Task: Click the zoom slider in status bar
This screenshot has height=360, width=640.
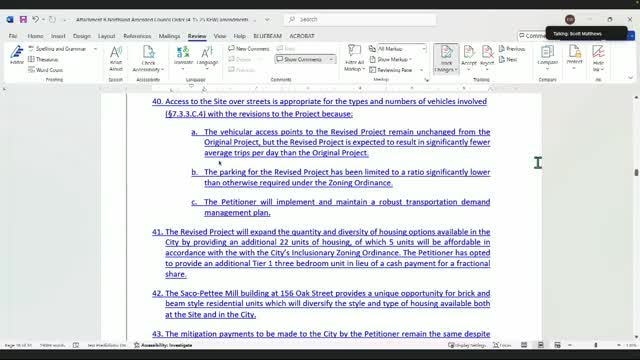Action: coord(596,345)
